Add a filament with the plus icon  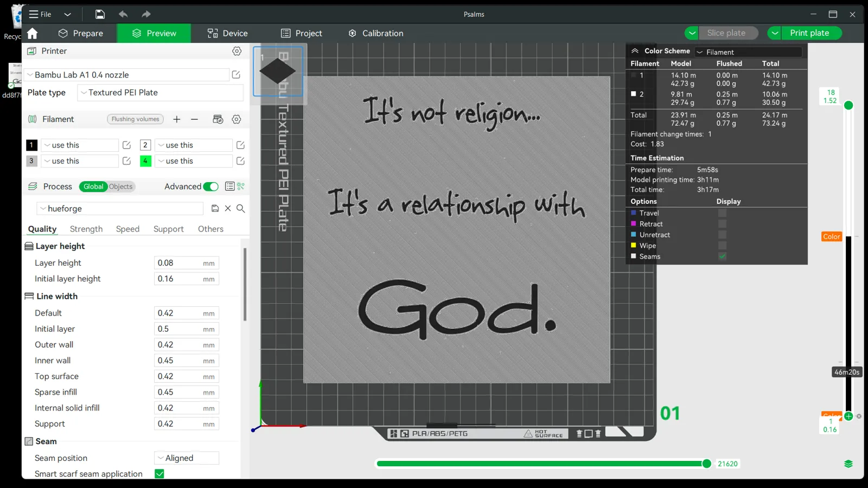[x=177, y=119]
